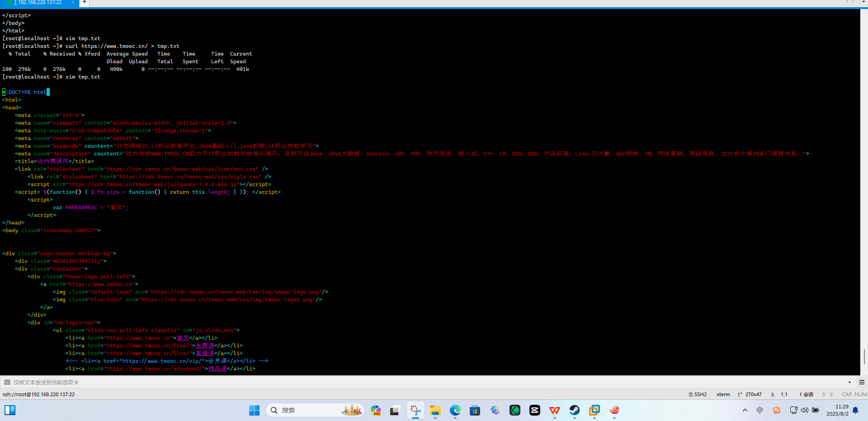Click the '<head>' opening tag line
The height and width of the screenshot is (421, 868).
pos(12,108)
